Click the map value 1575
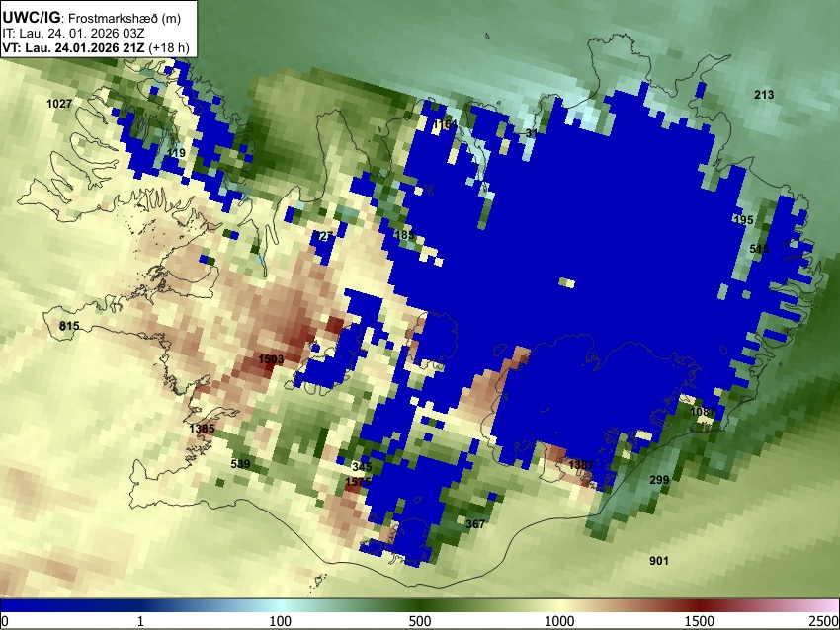This screenshot has height=630, width=840. tap(358, 482)
